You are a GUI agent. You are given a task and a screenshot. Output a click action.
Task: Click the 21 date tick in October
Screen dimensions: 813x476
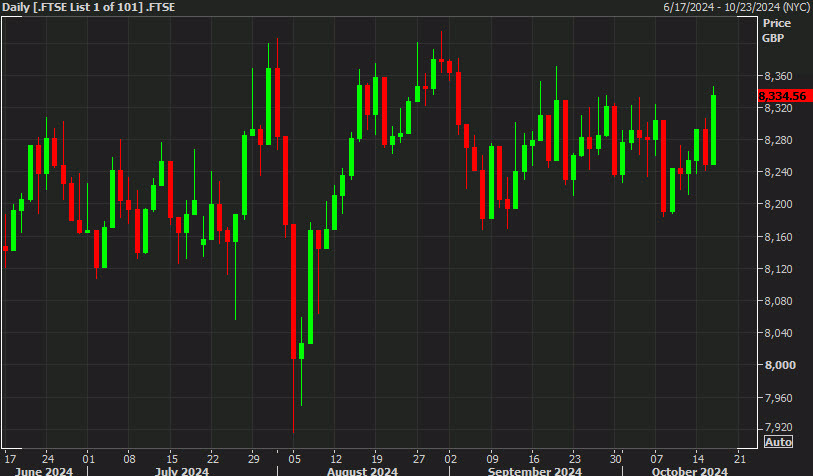(740, 459)
